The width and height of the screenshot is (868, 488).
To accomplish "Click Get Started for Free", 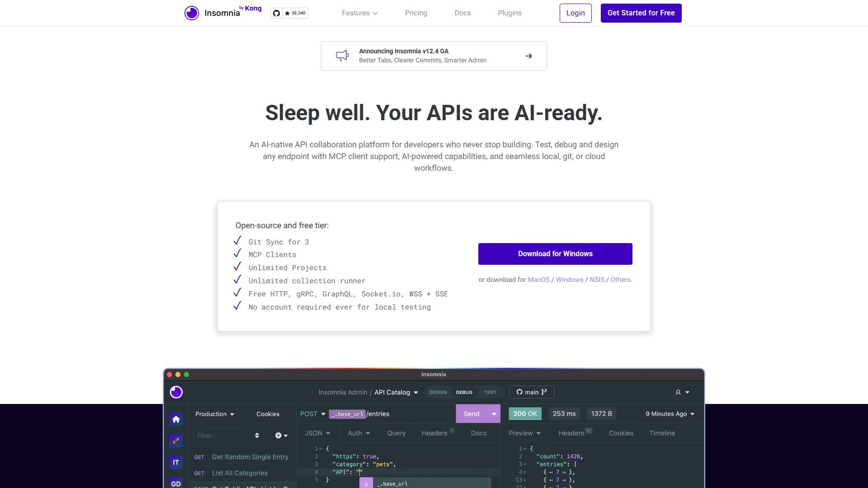I will [641, 13].
